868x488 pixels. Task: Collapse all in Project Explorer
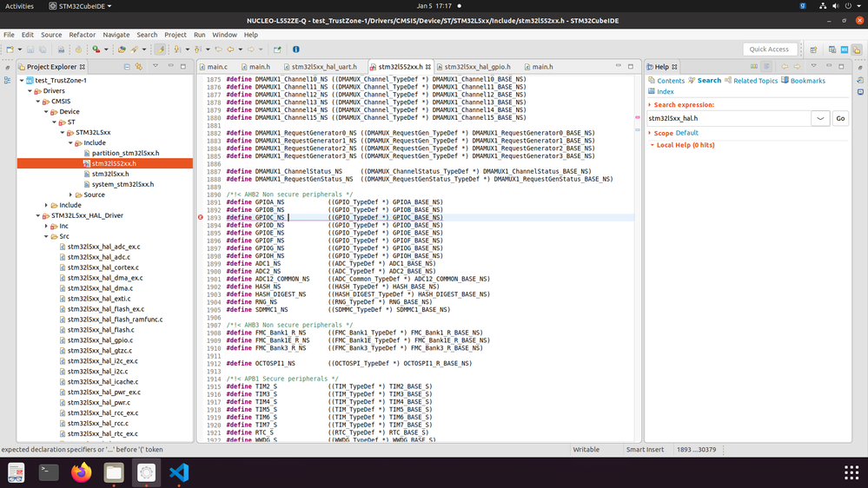pyautogui.click(x=127, y=66)
